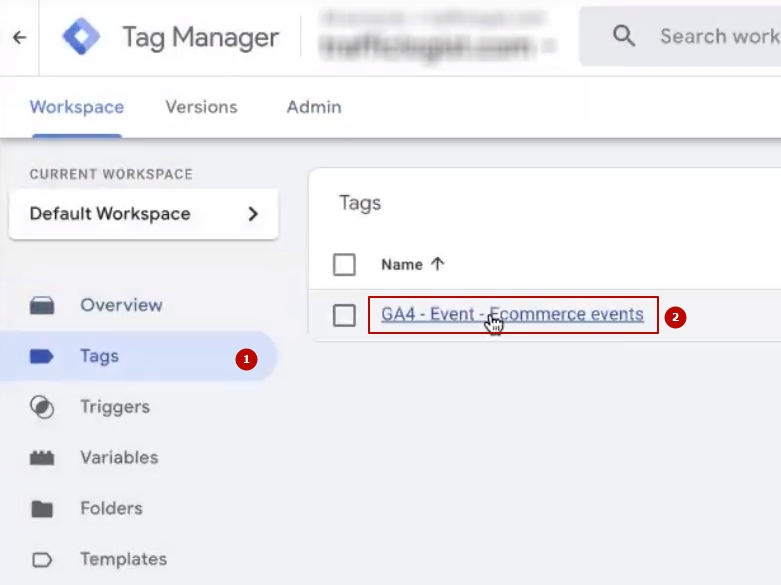
Task: Open the Workspace tab
Action: coord(77,107)
